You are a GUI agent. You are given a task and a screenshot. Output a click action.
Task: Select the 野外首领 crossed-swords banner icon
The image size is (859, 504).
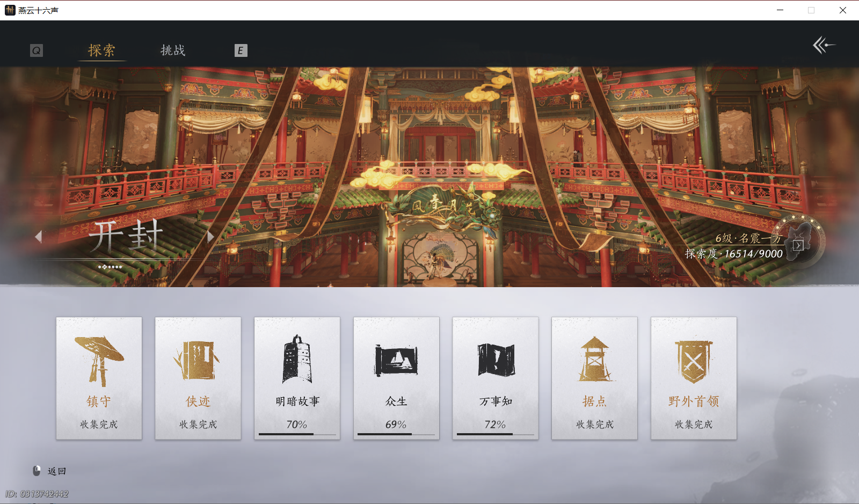tap(694, 359)
